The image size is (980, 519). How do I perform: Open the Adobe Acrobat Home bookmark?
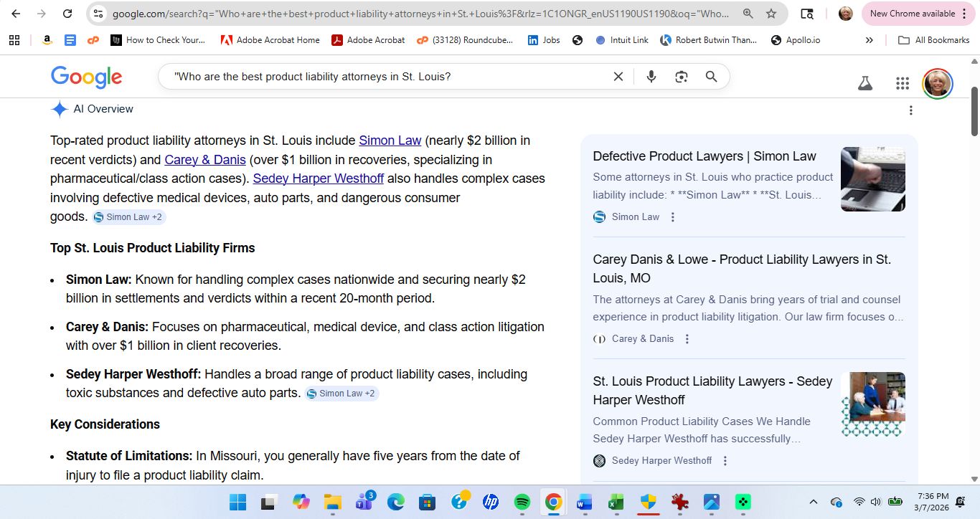coord(270,40)
